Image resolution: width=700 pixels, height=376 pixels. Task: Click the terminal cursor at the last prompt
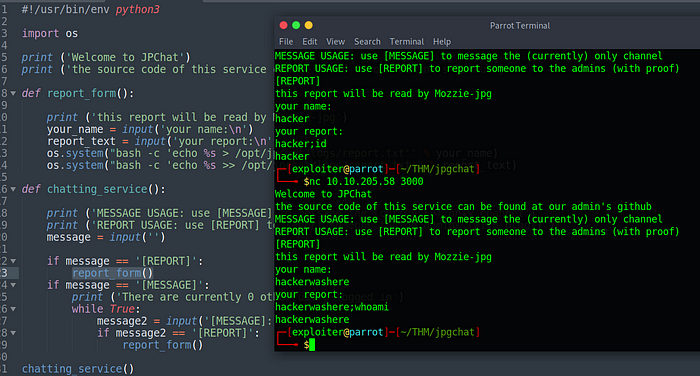(x=312, y=345)
